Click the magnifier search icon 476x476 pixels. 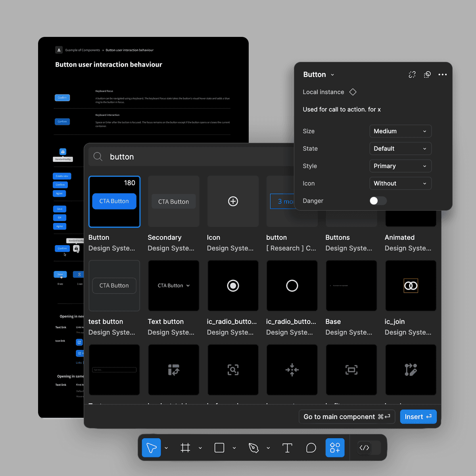tap(98, 156)
